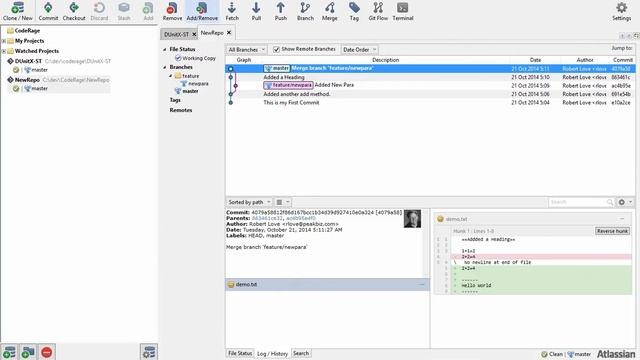The image size is (640, 360).
Task: Click the Remove toolbar icon
Action: tap(172, 11)
